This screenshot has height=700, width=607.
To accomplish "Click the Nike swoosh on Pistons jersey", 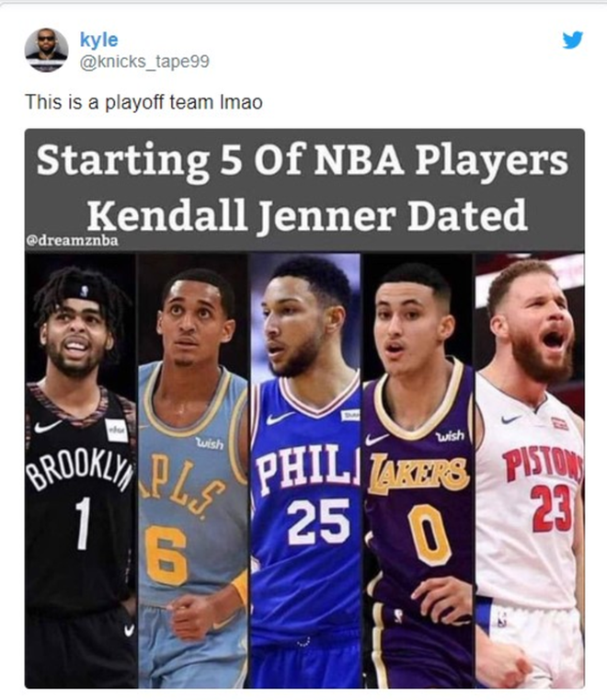I will (x=510, y=419).
